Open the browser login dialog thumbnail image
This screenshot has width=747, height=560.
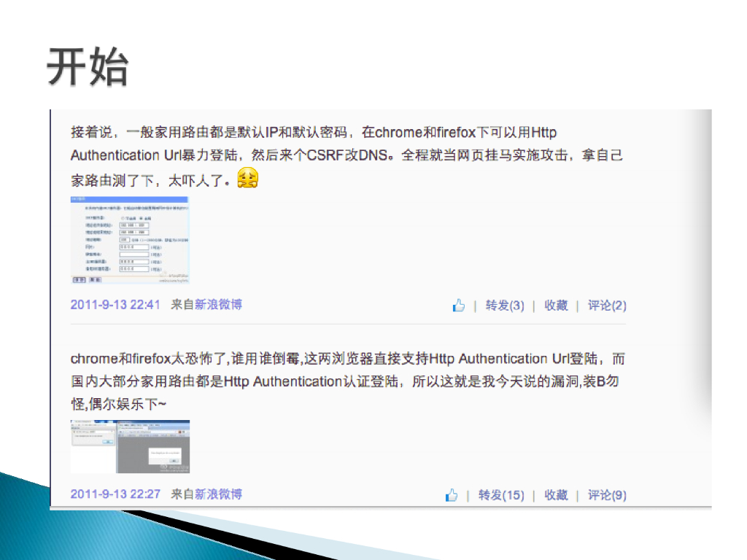click(x=130, y=446)
